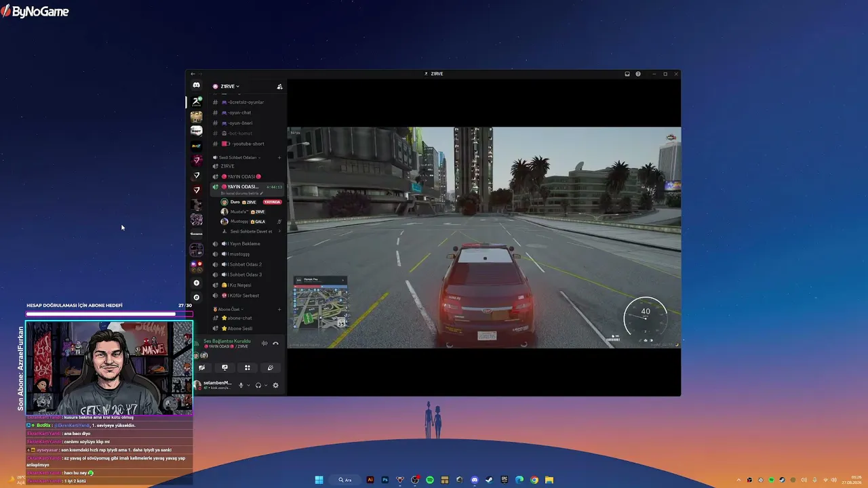Click the Windows taskbar search box
Screen dimensions: 868x488
pos(344,480)
